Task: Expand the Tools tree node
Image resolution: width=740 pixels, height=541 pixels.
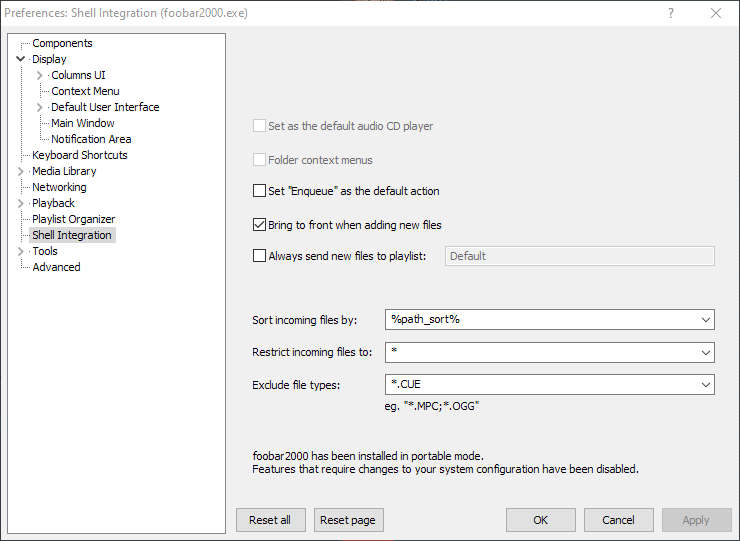Action: click(x=20, y=251)
